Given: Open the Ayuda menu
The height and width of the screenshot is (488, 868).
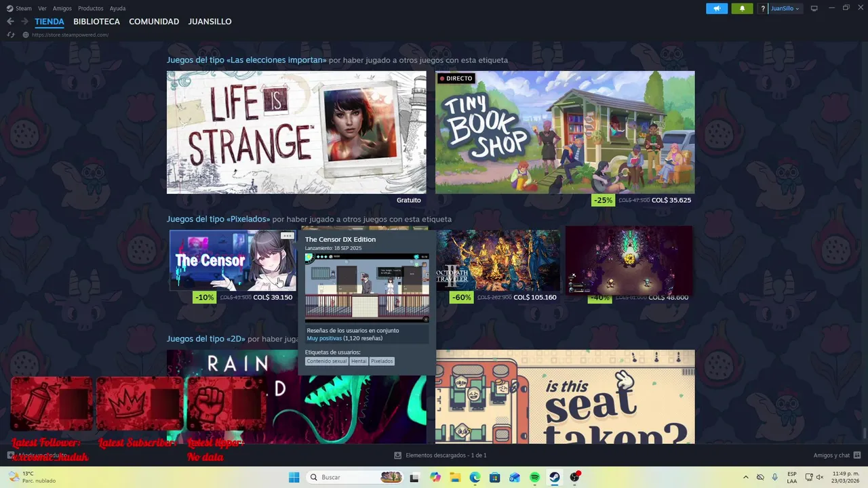Looking at the screenshot, I should 117,8.
